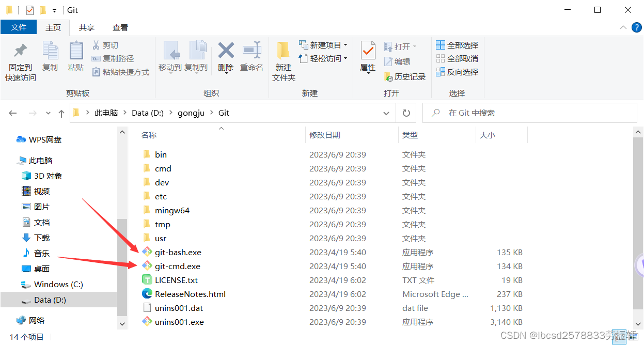Image resolution: width=644 pixels, height=345 pixels.
Task: Open the Delete options dropdown arrow
Action: point(226,73)
